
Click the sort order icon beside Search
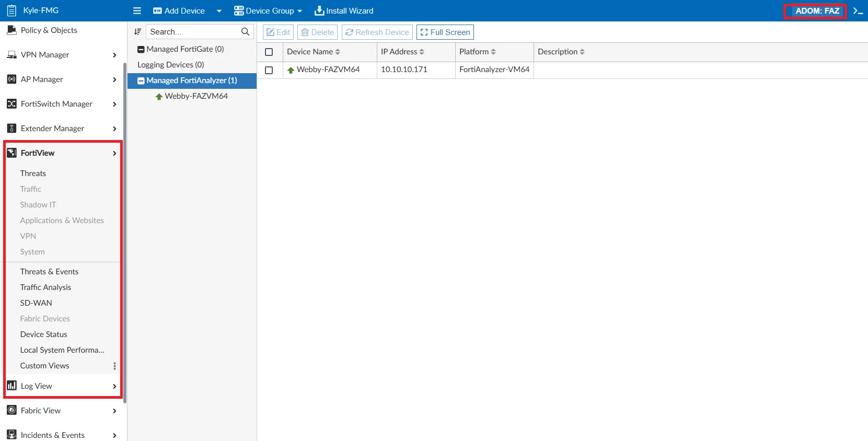point(137,32)
